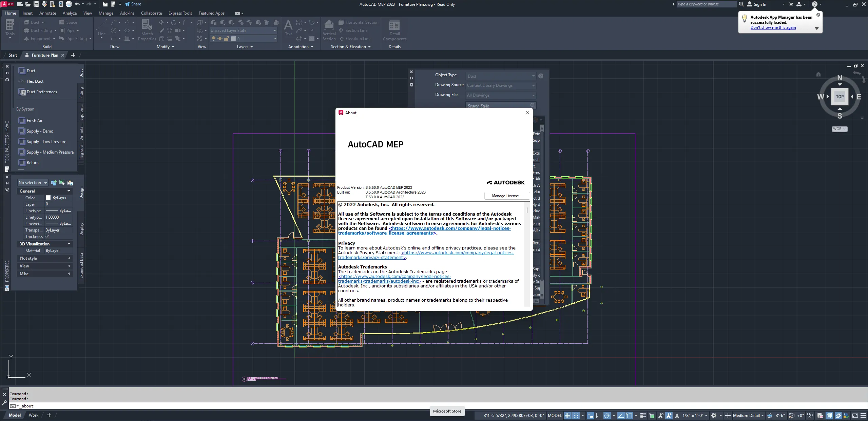The width and height of the screenshot is (868, 421).
Task: Toggle snap mode in status bar
Action: [576, 415]
